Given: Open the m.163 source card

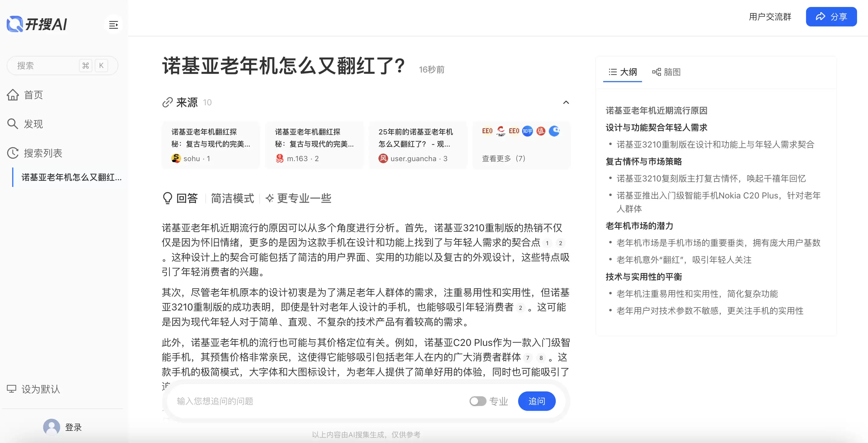Looking at the screenshot, I should pyautogui.click(x=314, y=145).
